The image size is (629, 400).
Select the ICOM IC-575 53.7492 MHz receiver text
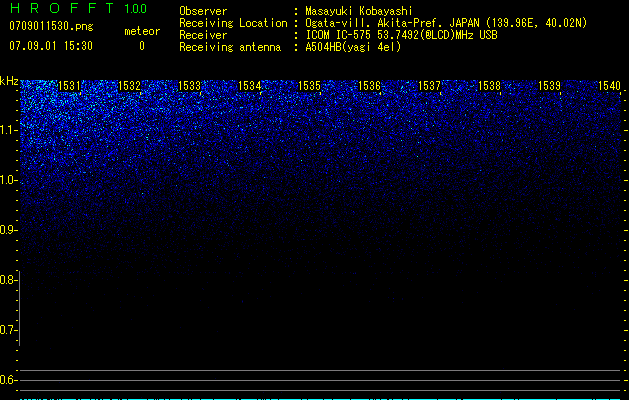tap(401, 35)
